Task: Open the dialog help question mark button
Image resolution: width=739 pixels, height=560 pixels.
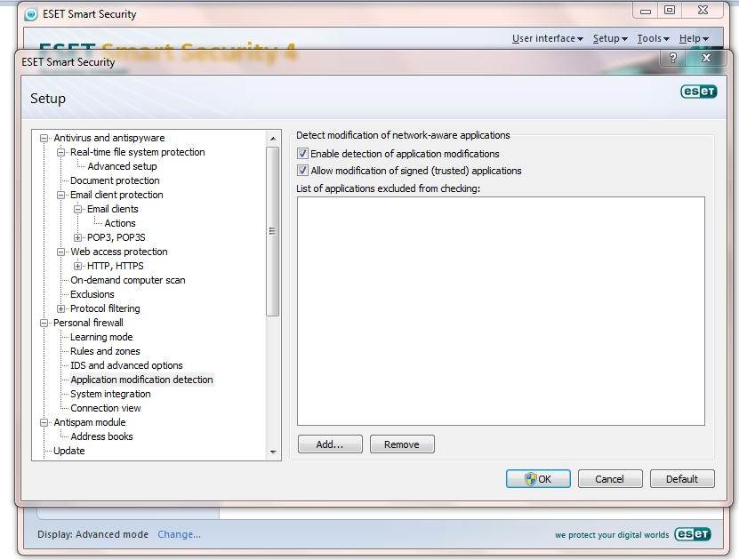Action: pyautogui.click(x=673, y=58)
